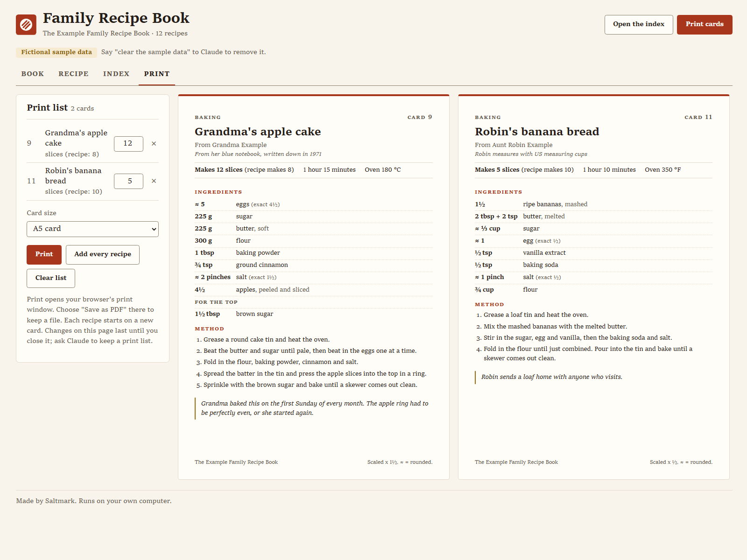Click the 'Makes 12 slices' text
747x560 pixels.
coord(217,170)
